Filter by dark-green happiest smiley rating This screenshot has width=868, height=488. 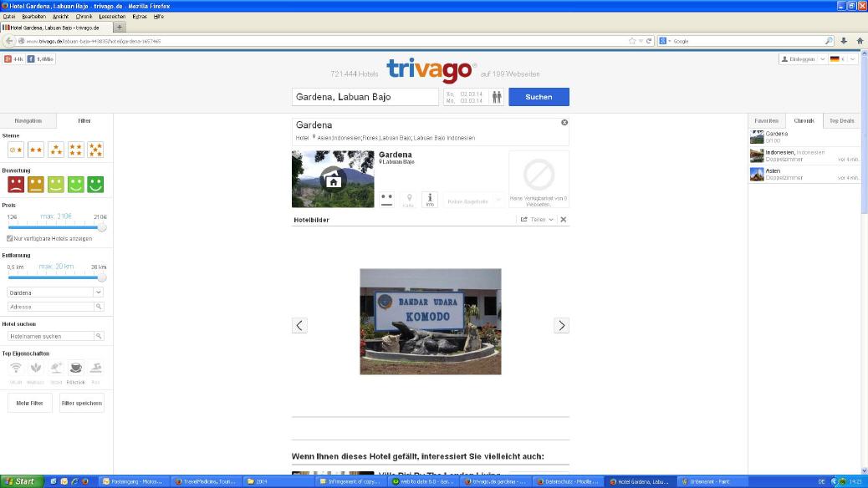95,184
